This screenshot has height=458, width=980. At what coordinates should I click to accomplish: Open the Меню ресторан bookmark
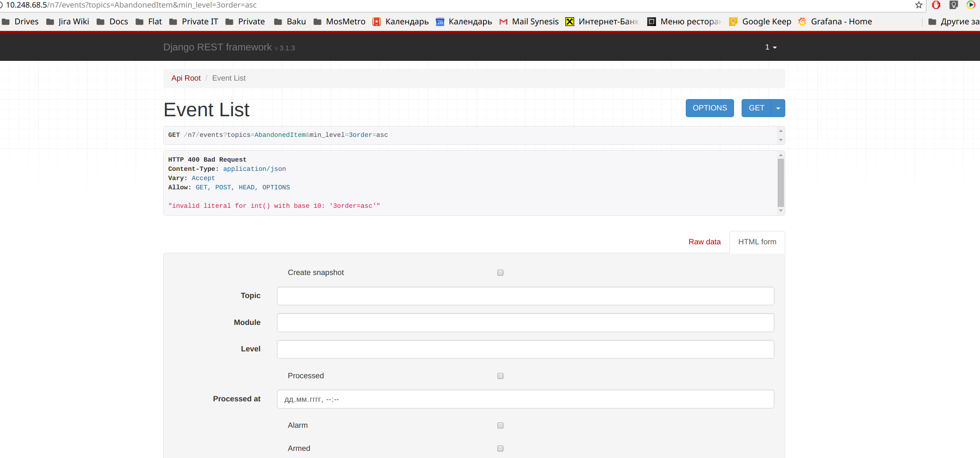click(x=684, y=21)
